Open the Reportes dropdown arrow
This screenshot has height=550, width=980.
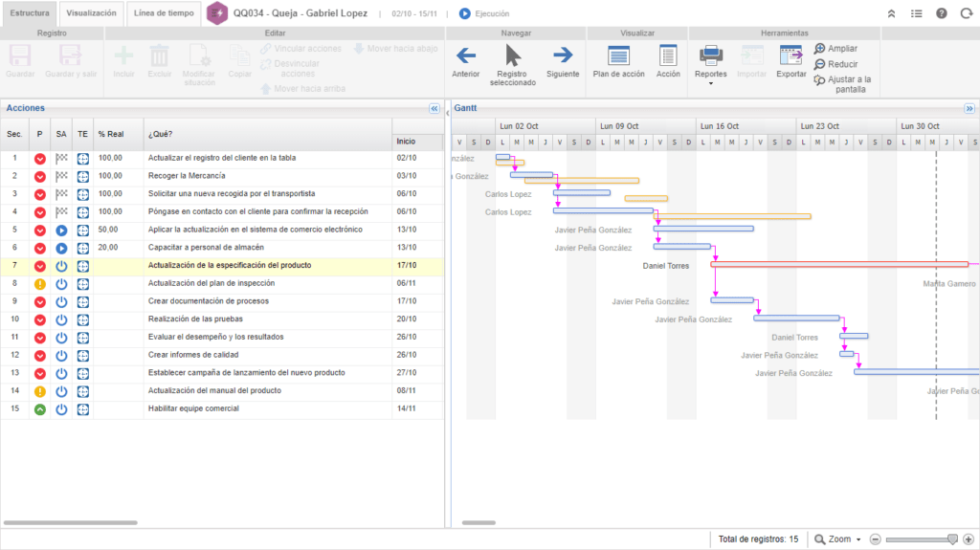(711, 83)
